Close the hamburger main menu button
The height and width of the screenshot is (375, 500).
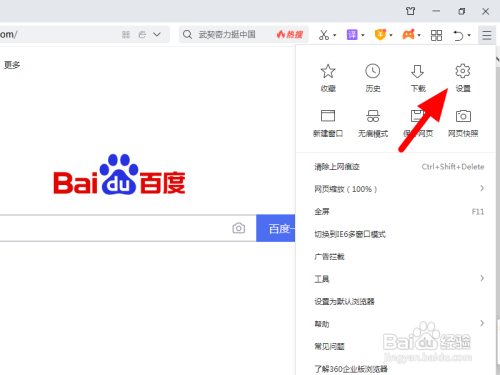(x=487, y=35)
